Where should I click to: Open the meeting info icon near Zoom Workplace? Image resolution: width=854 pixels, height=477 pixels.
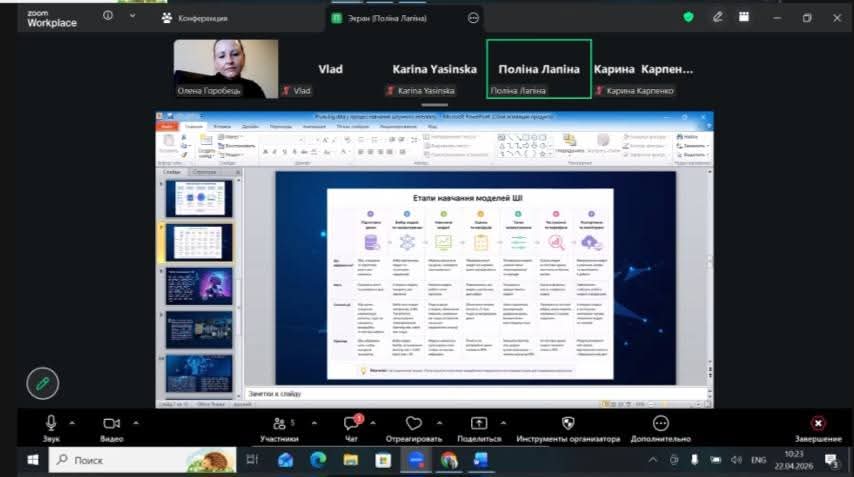click(108, 18)
